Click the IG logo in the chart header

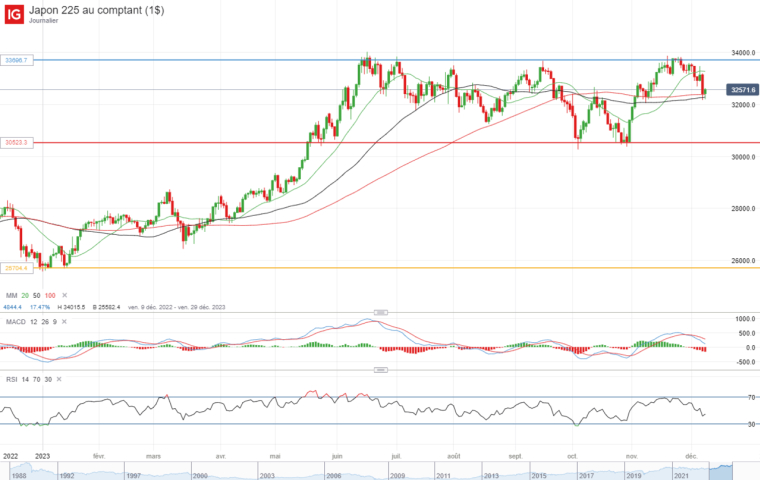[14, 14]
